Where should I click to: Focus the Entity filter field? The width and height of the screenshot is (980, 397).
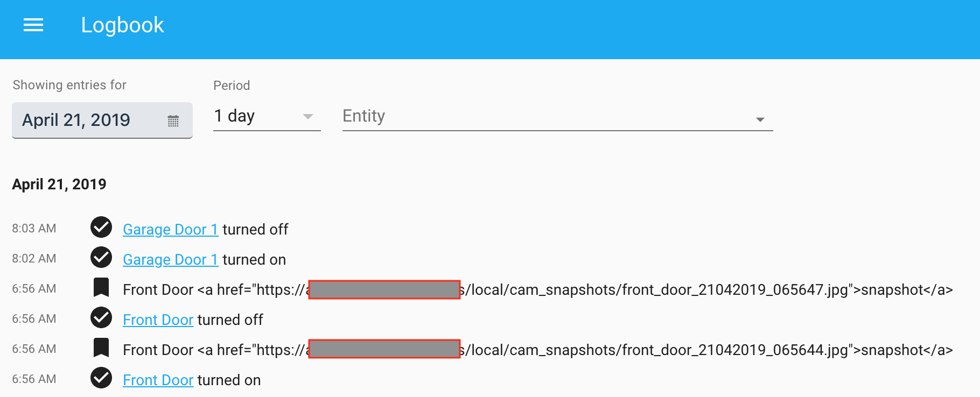538,116
